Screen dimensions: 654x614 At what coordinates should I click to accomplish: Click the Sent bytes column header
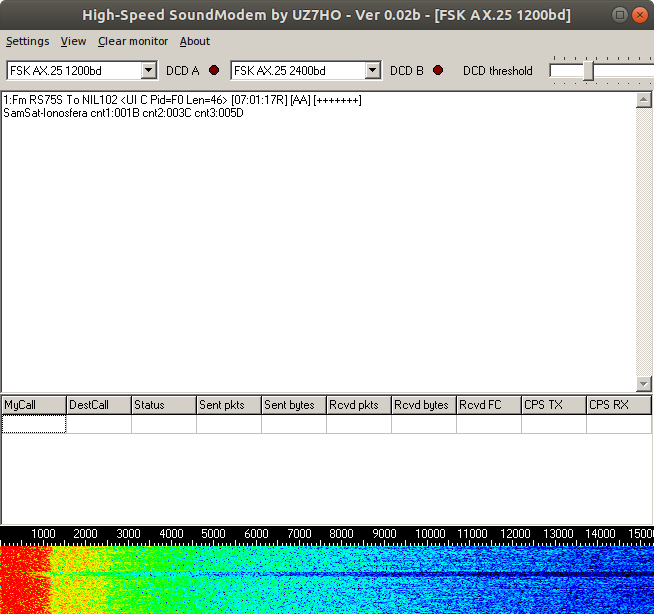tap(294, 405)
